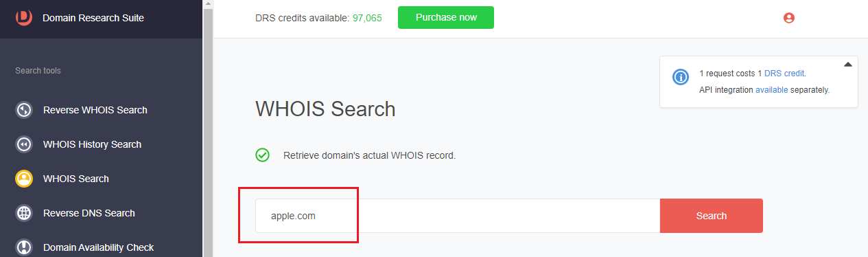Select WHOIS History Search menu item
The image size is (868, 257).
point(92,144)
